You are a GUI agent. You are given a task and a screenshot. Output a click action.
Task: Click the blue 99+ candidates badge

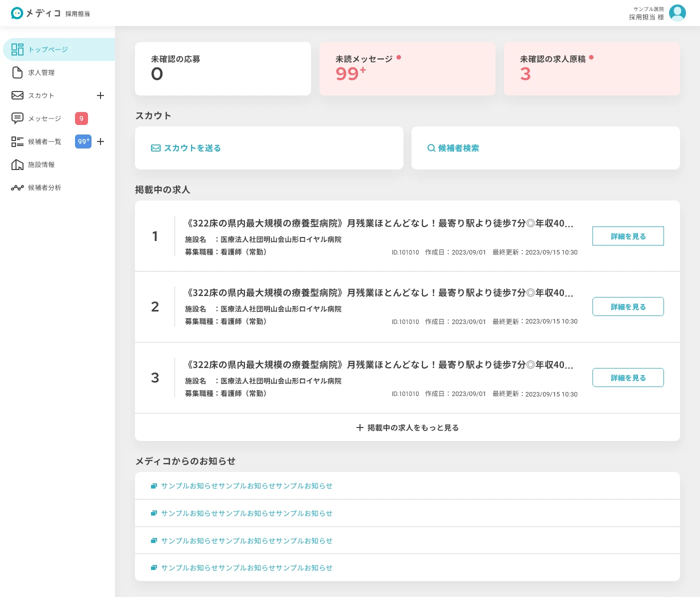83,141
